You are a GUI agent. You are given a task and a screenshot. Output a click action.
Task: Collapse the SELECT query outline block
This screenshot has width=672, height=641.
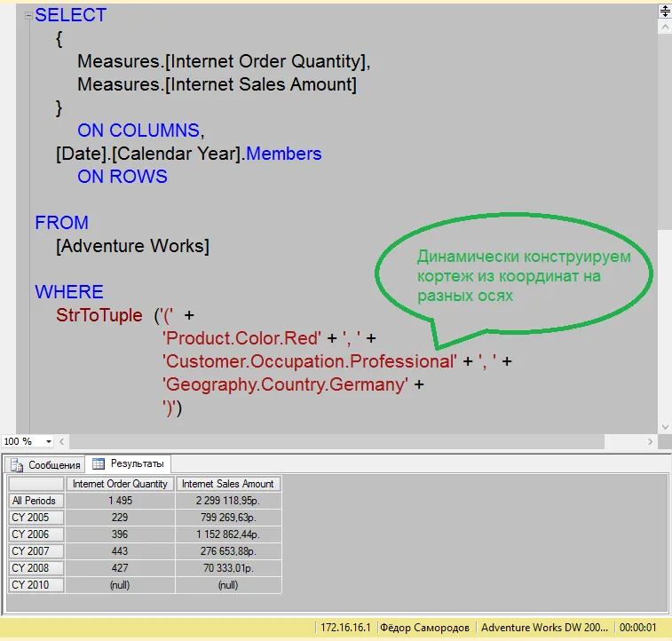pyautogui.click(x=28, y=15)
